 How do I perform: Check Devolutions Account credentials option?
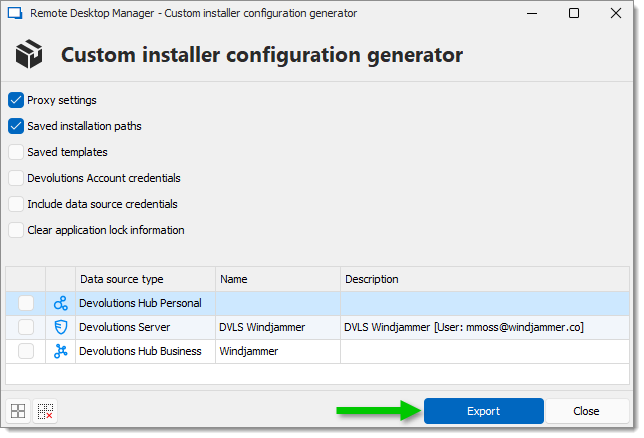click(x=16, y=178)
